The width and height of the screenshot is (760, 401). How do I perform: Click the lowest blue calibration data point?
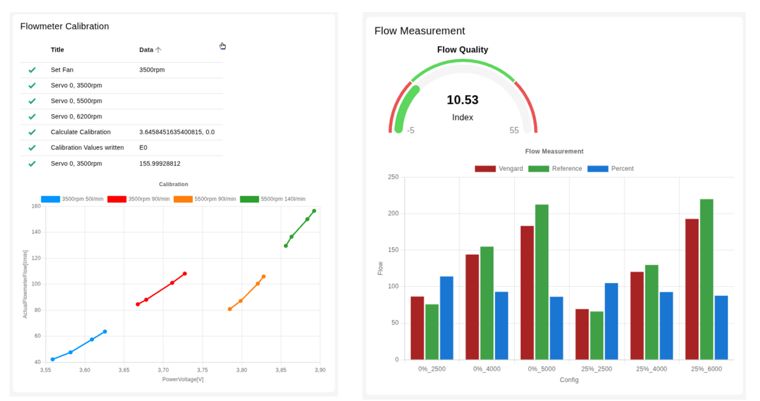pyautogui.click(x=53, y=359)
